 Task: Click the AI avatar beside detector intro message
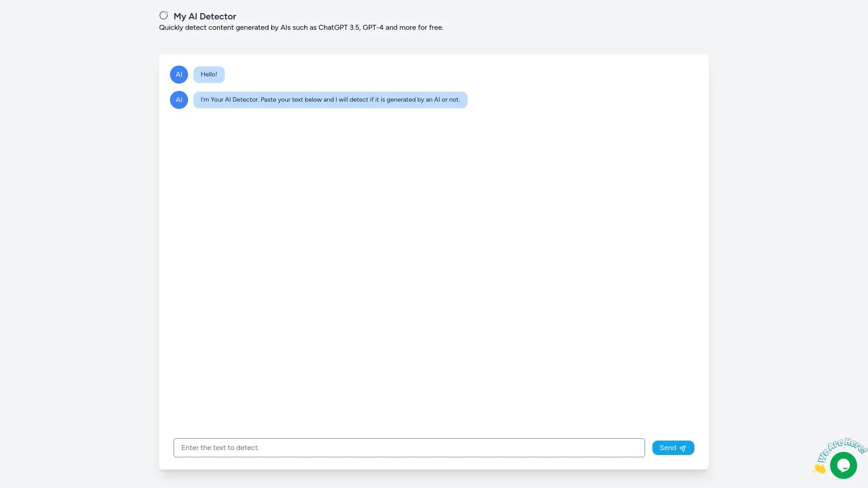[179, 100]
